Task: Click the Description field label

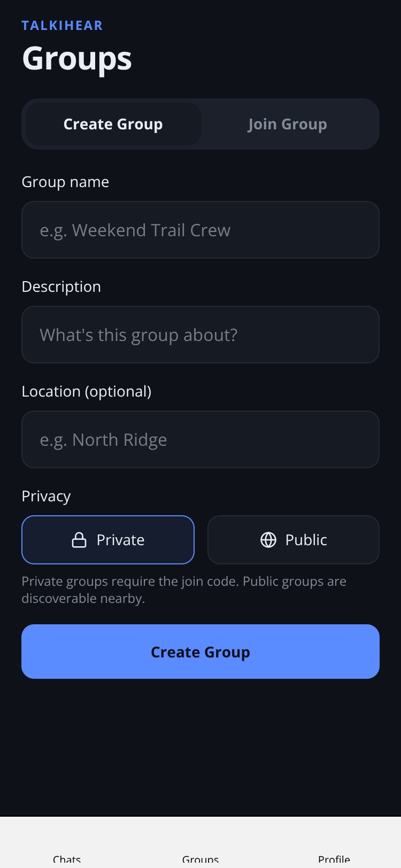Action: (61, 286)
